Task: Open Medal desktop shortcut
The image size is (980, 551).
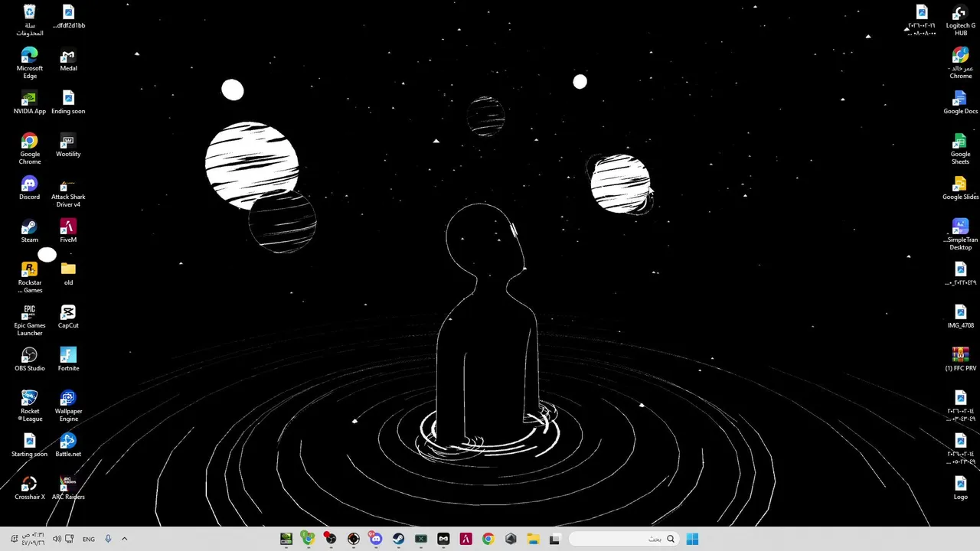Action: pos(68,60)
